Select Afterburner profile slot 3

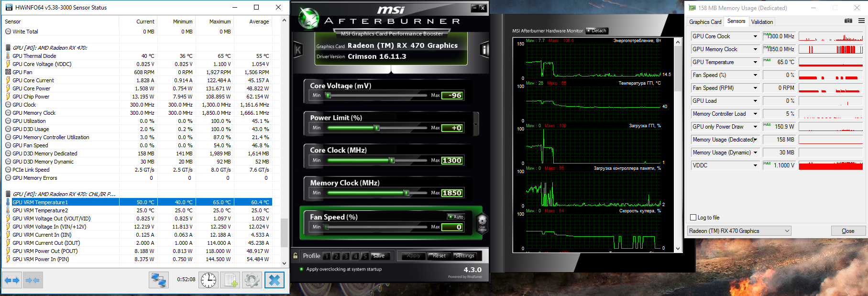click(x=346, y=256)
